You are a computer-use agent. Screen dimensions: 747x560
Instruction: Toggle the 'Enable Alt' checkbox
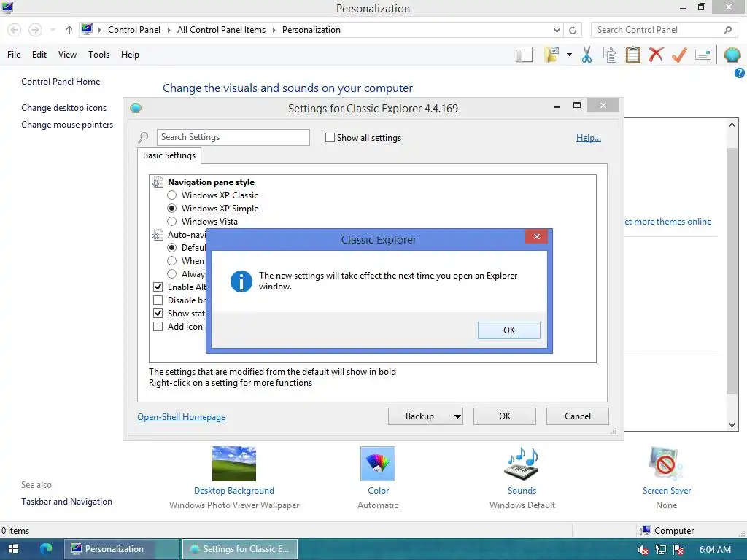(158, 287)
